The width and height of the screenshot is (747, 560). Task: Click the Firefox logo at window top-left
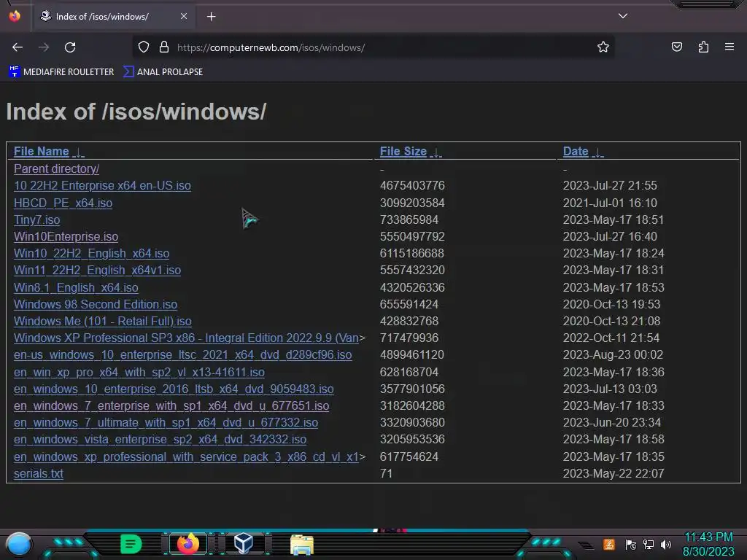[15, 16]
